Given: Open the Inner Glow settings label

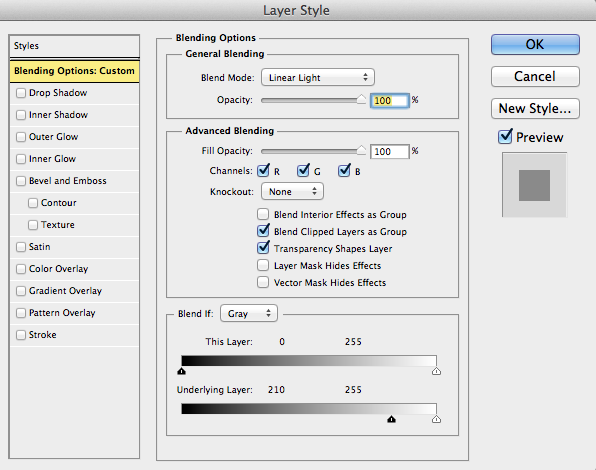Looking at the screenshot, I should coord(52,159).
